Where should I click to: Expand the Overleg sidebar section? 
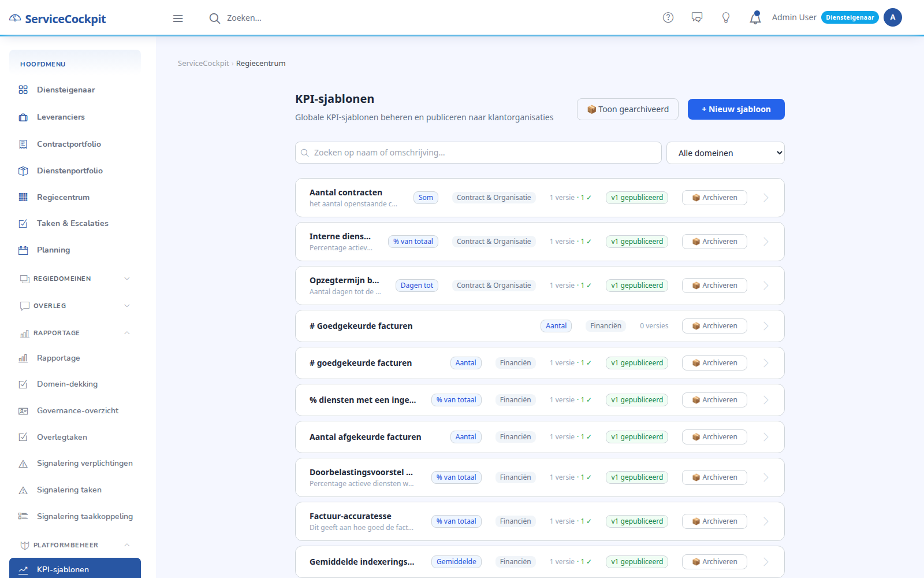coord(75,306)
